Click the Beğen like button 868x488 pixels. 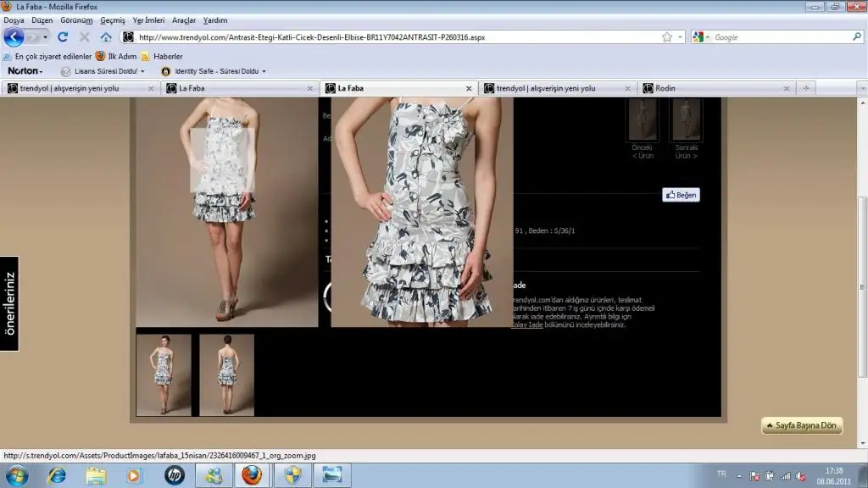click(681, 195)
